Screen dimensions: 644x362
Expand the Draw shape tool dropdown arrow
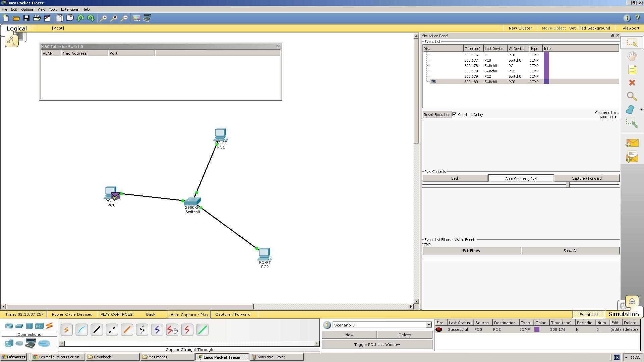click(641, 110)
